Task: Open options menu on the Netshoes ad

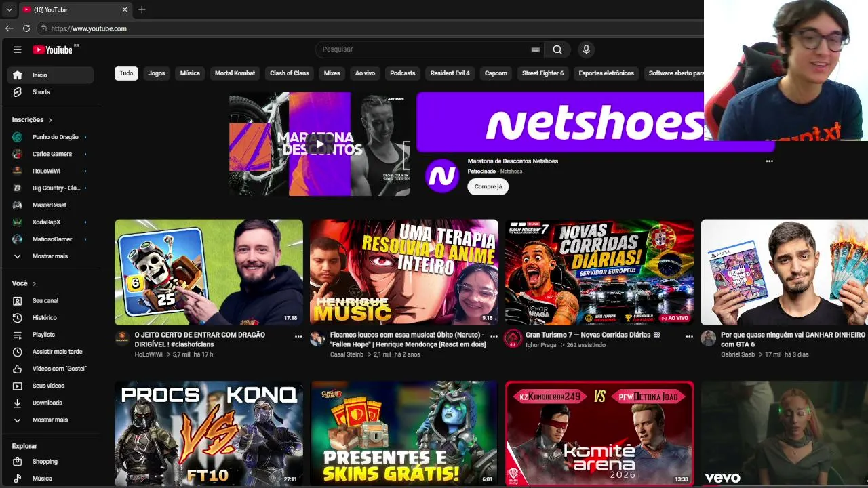Action: pyautogui.click(x=769, y=161)
